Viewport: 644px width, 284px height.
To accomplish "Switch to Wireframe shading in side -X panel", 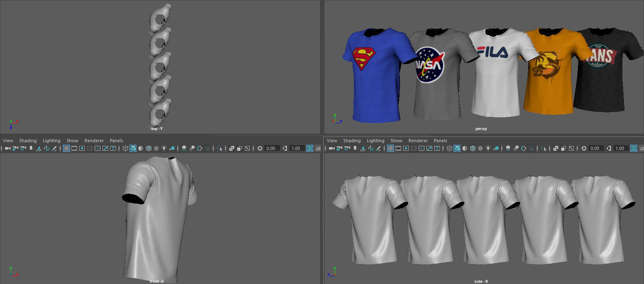I will [450, 148].
